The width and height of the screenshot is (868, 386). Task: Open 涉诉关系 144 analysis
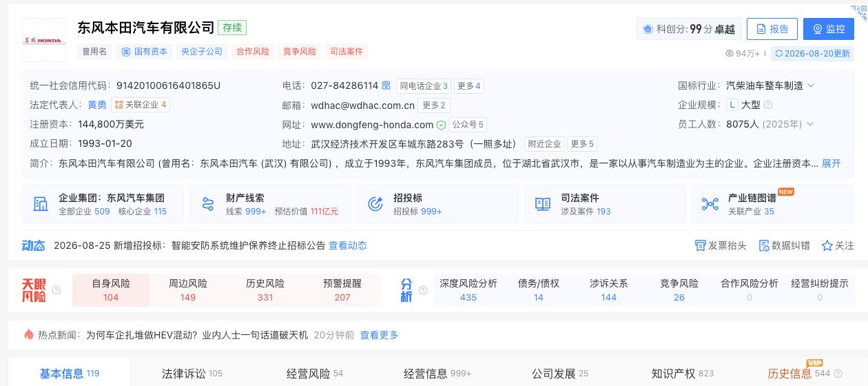(609, 290)
